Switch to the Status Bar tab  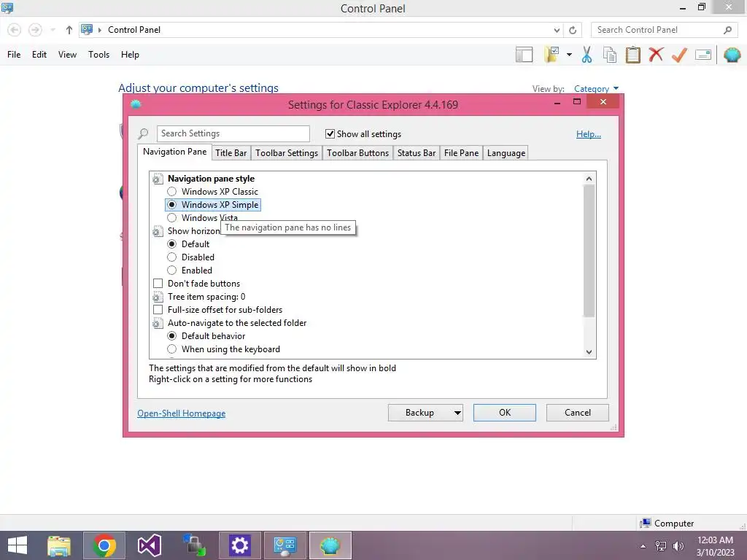coord(417,153)
